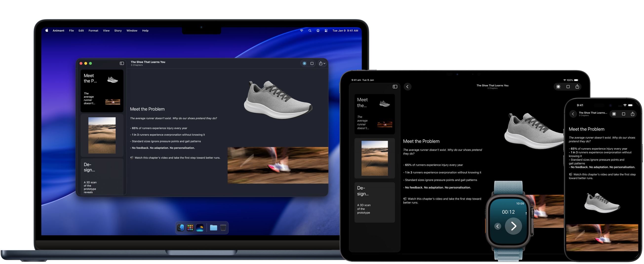Tap the sparkle icon on the iPhone toolbar
Viewport: 644px width, 264px height.
pyautogui.click(x=613, y=114)
